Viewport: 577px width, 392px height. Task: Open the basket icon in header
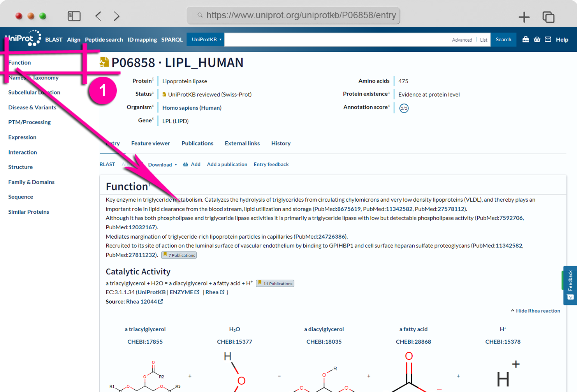[x=537, y=39]
